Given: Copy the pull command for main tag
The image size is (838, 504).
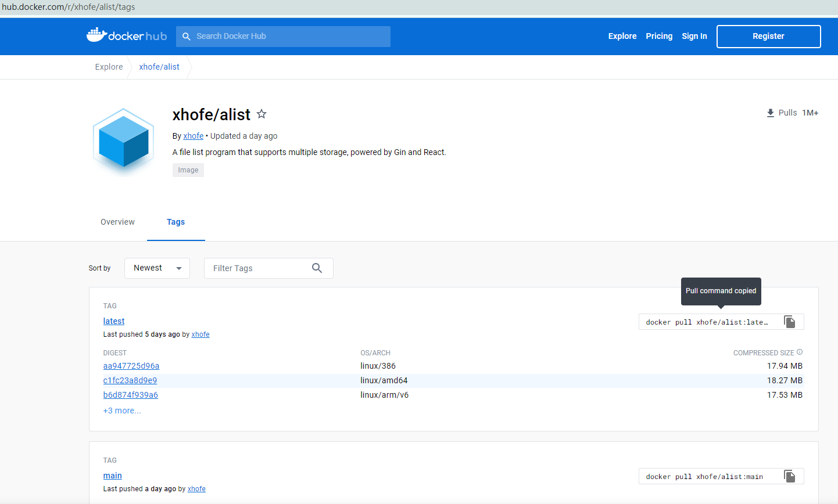Looking at the screenshot, I should (789, 476).
